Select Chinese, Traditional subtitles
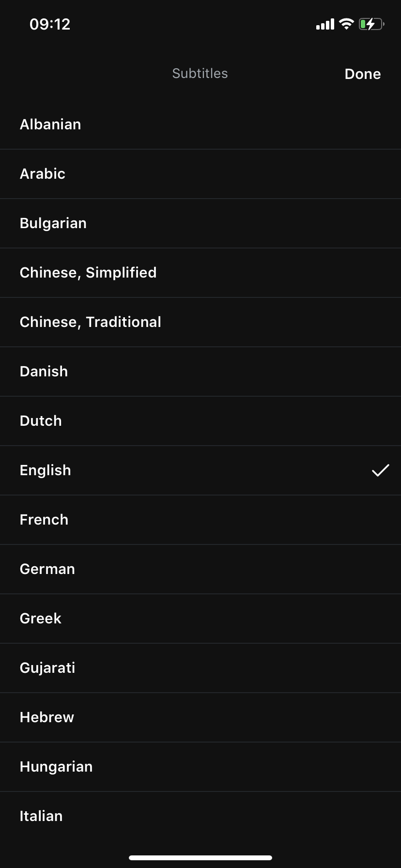 click(200, 322)
